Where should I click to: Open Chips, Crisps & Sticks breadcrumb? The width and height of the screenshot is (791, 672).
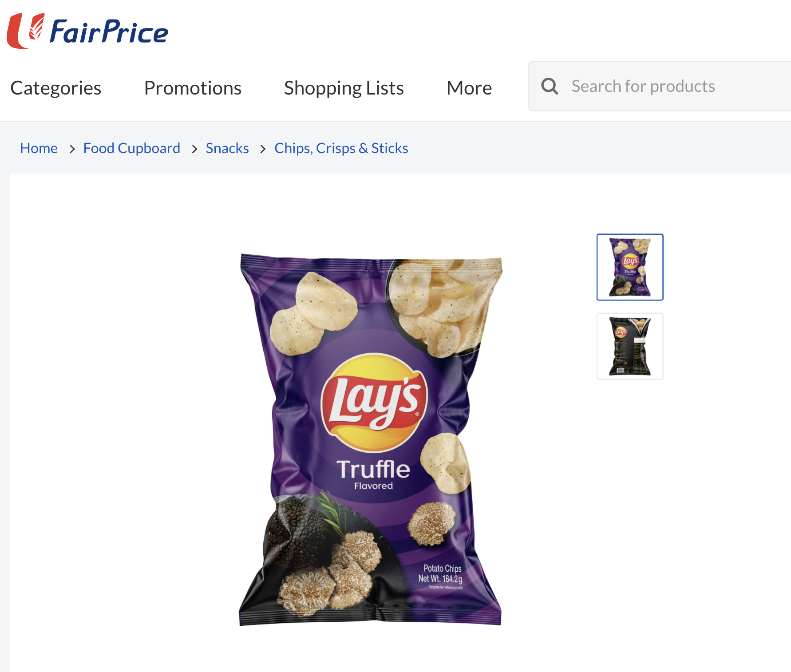pos(341,148)
